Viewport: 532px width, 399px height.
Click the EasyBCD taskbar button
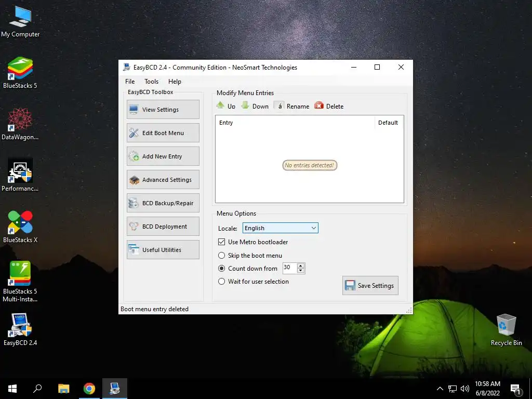pyautogui.click(x=115, y=389)
